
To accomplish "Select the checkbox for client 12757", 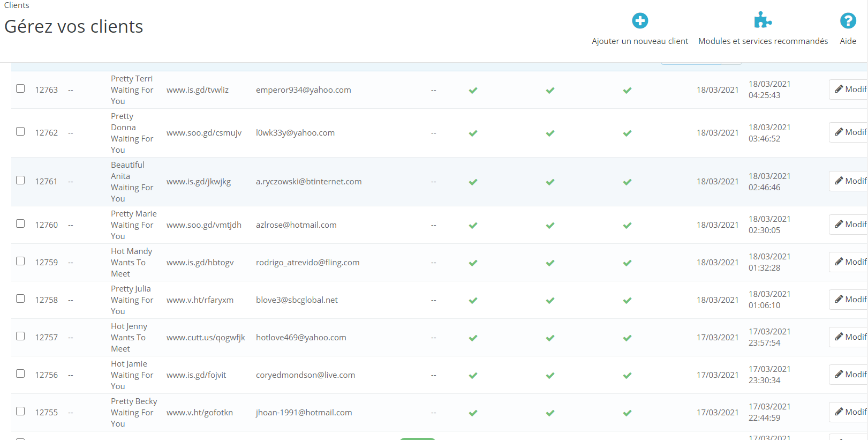I will [20, 336].
